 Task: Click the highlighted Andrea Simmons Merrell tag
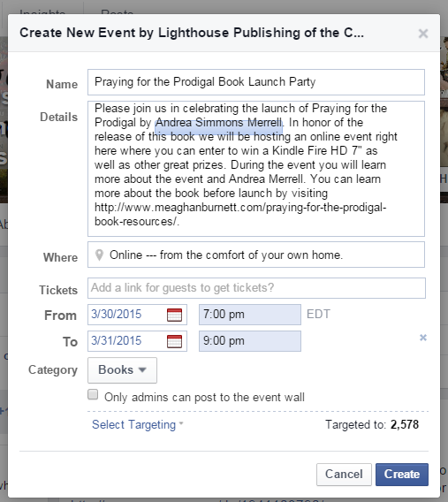point(219,123)
